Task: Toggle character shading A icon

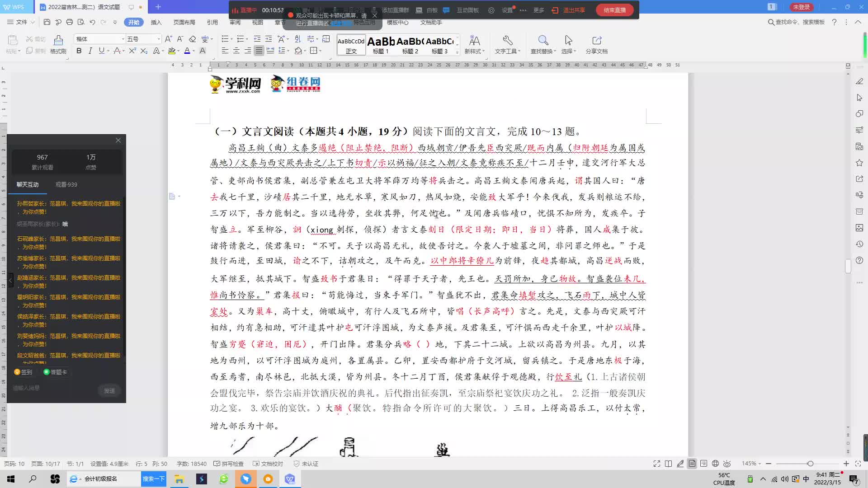Action: (x=203, y=51)
